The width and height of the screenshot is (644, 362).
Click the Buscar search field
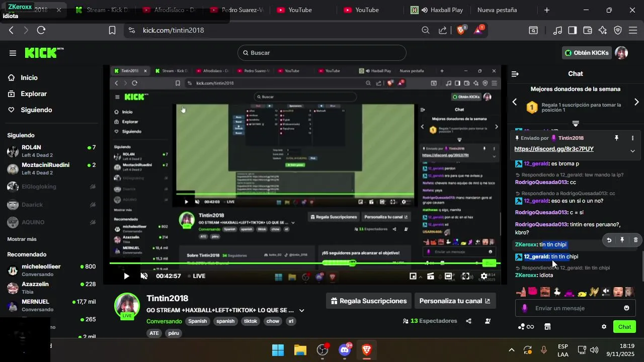coord(322,53)
